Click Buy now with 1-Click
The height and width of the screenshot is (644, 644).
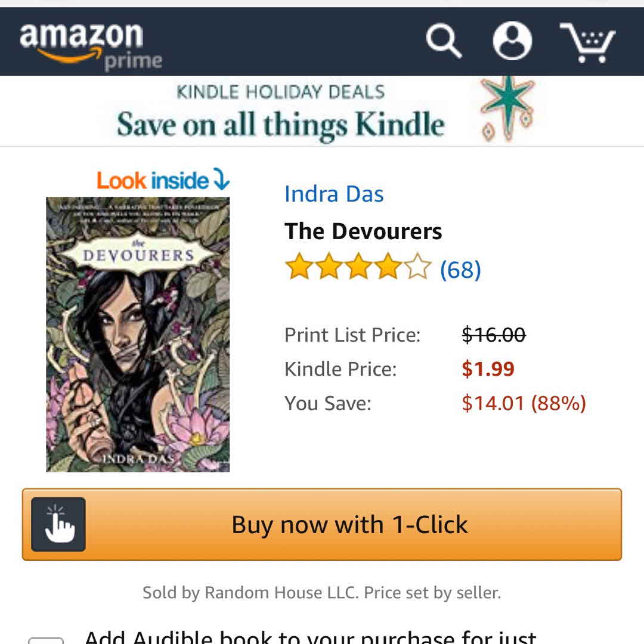tap(322, 524)
